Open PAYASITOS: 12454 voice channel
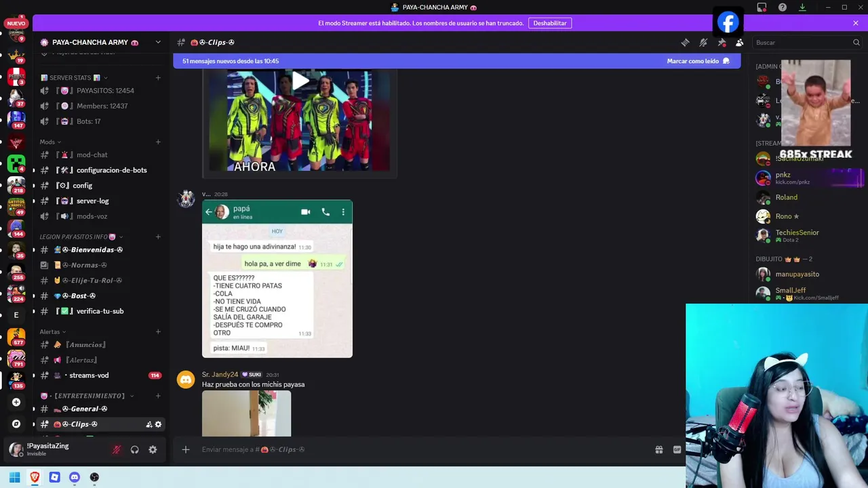 (x=100, y=91)
